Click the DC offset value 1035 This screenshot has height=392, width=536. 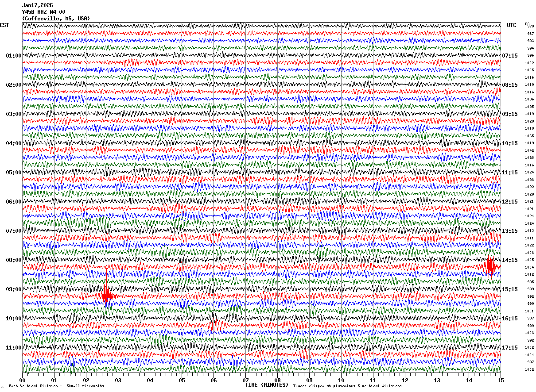(x=530, y=136)
